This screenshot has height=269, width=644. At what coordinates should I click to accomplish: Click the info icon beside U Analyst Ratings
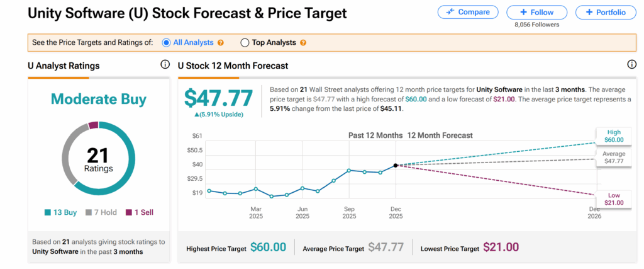tap(165, 65)
